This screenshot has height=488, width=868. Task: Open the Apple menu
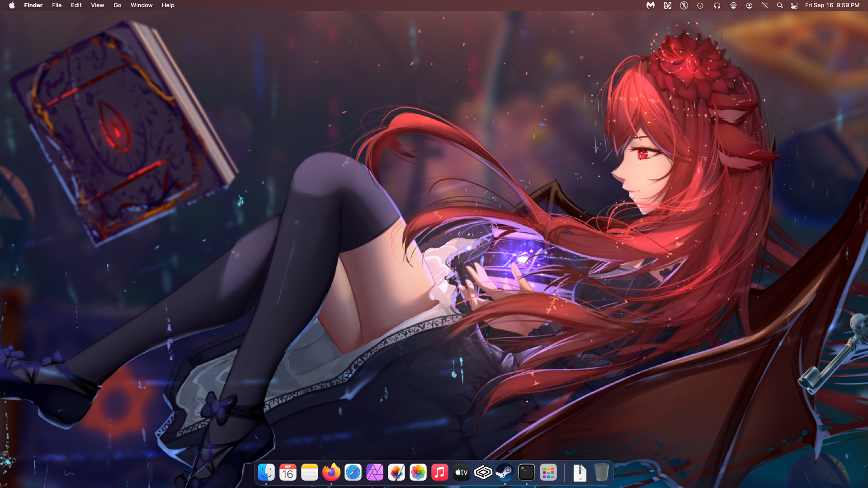click(12, 5)
